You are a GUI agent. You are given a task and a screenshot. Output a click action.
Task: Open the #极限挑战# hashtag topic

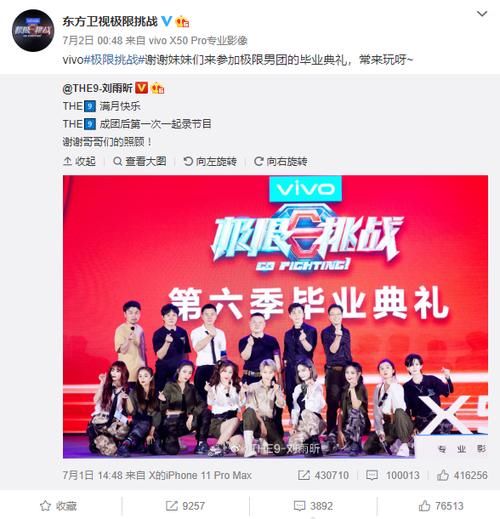point(114,60)
